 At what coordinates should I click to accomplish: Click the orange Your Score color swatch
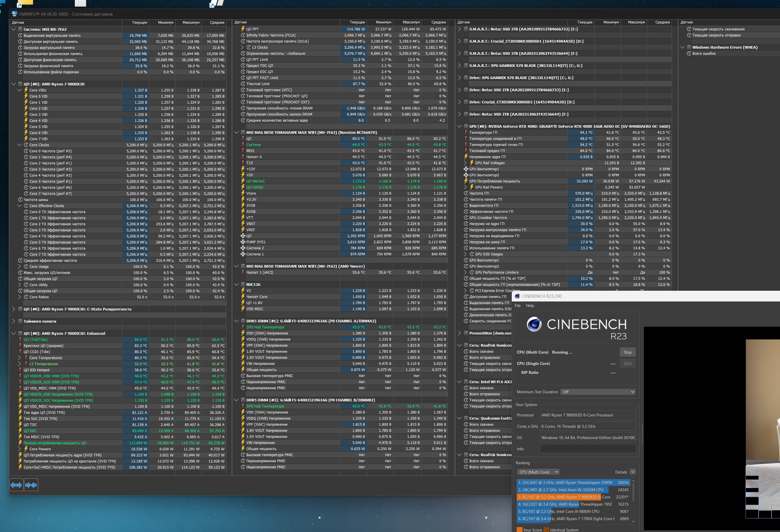tap(519, 530)
